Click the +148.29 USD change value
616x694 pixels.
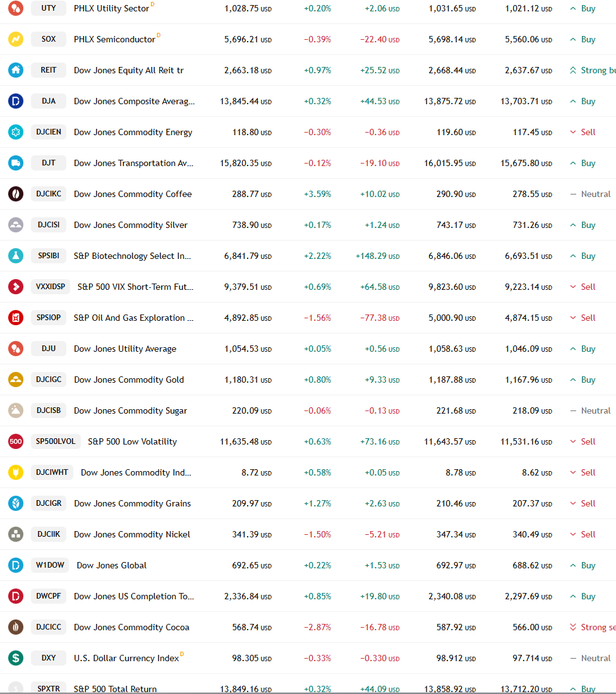coord(378,256)
